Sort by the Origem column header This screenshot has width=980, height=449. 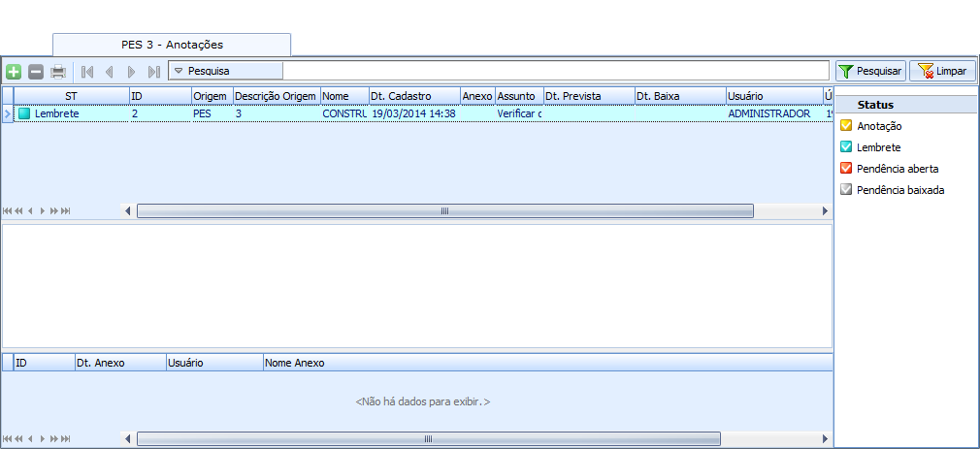[x=212, y=96]
